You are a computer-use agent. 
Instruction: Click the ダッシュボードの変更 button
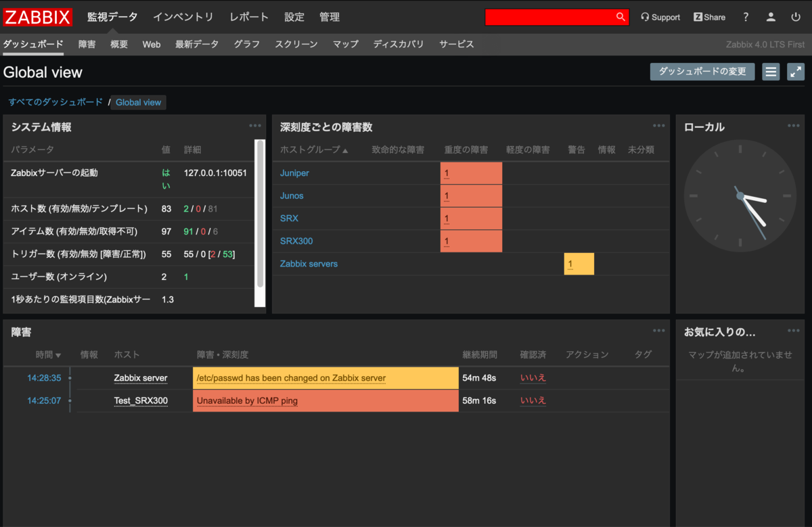[702, 72]
